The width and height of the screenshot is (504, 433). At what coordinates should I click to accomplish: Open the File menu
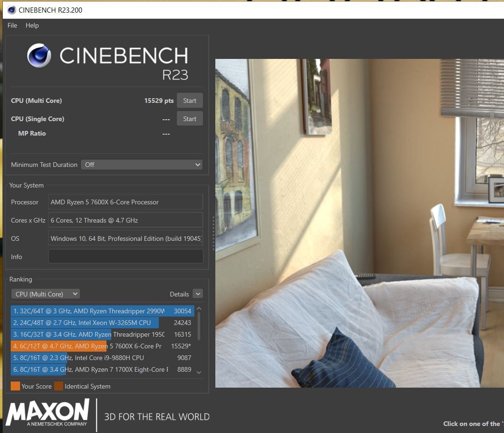[12, 25]
